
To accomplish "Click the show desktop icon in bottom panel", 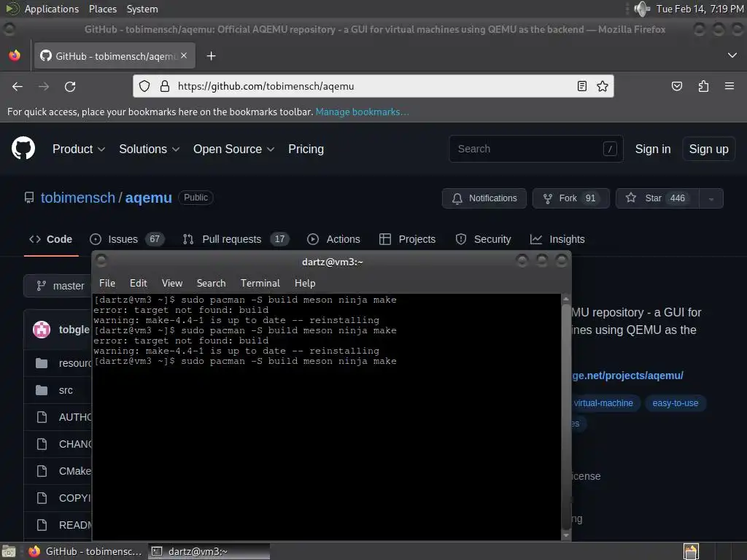I will click(9, 551).
